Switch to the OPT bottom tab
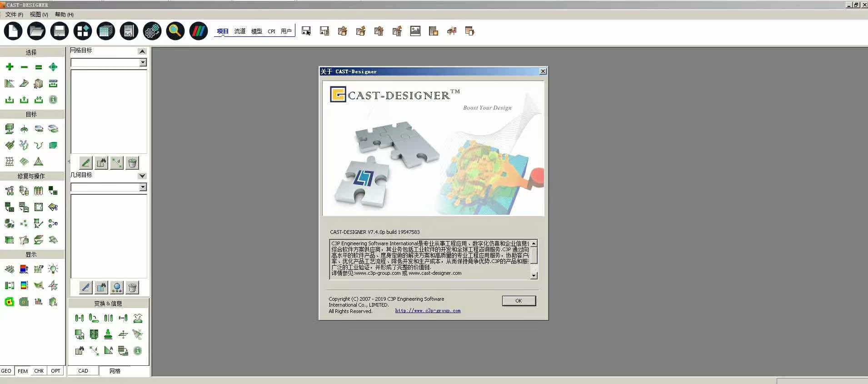This screenshot has width=868, height=384. click(55, 371)
